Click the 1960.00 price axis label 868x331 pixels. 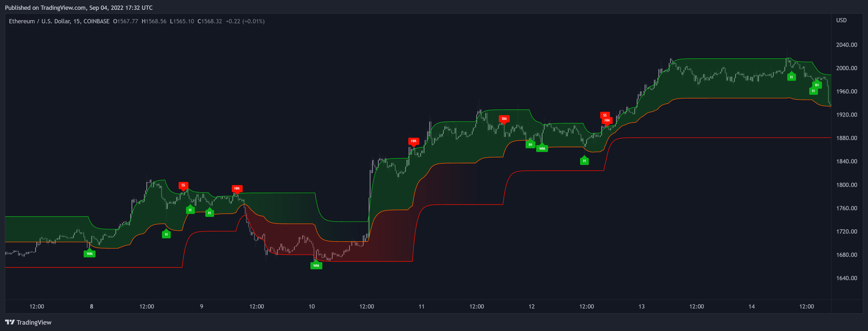pos(847,91)
